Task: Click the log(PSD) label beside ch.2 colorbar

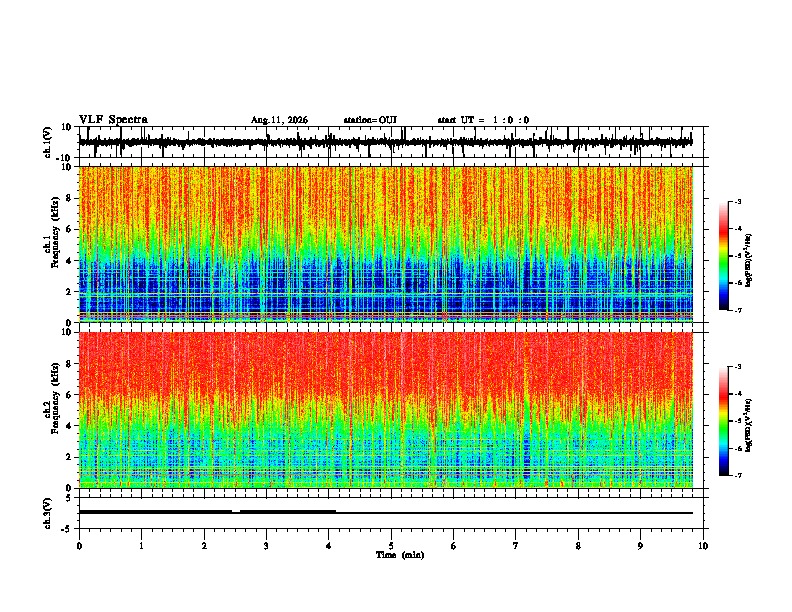Action: pyautogui.click(x=749, y=425)
